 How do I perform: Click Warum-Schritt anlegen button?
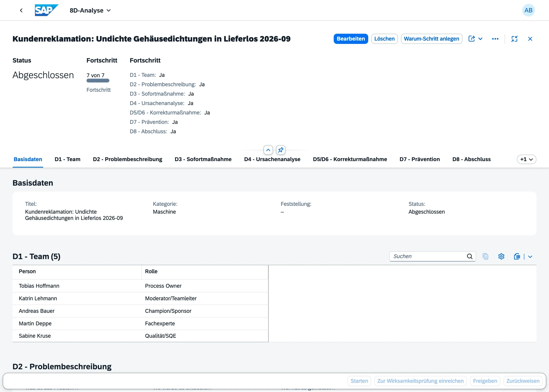tap(431, 39)
